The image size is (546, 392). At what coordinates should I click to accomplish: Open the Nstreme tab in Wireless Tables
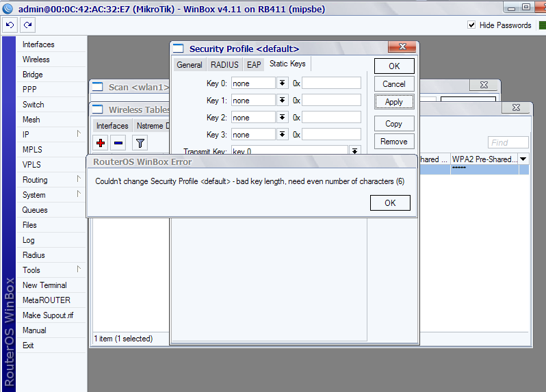tap(151, 126)
